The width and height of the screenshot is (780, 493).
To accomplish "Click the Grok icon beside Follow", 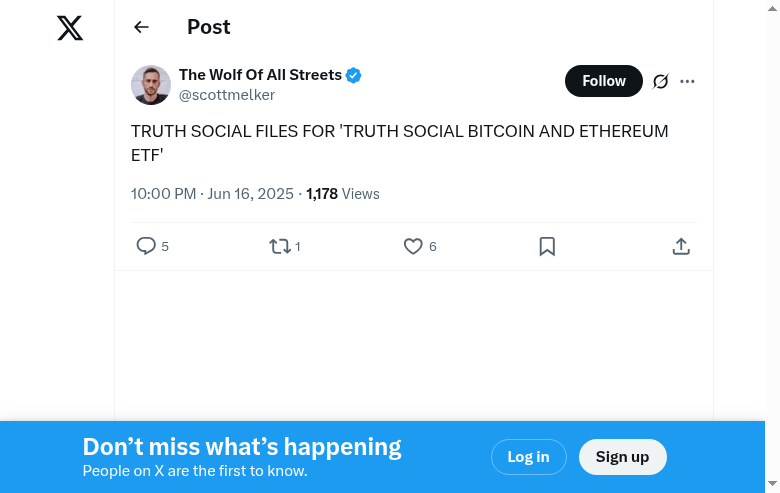I will point(660,82).
